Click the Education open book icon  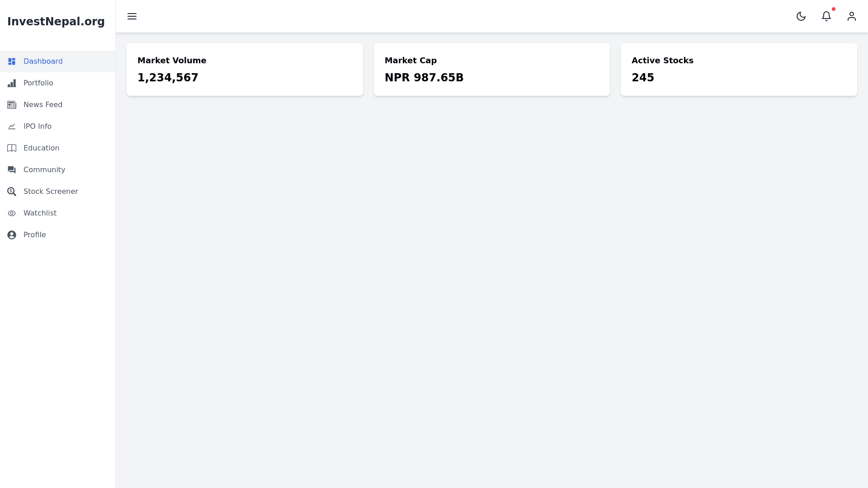pos(12,148)
